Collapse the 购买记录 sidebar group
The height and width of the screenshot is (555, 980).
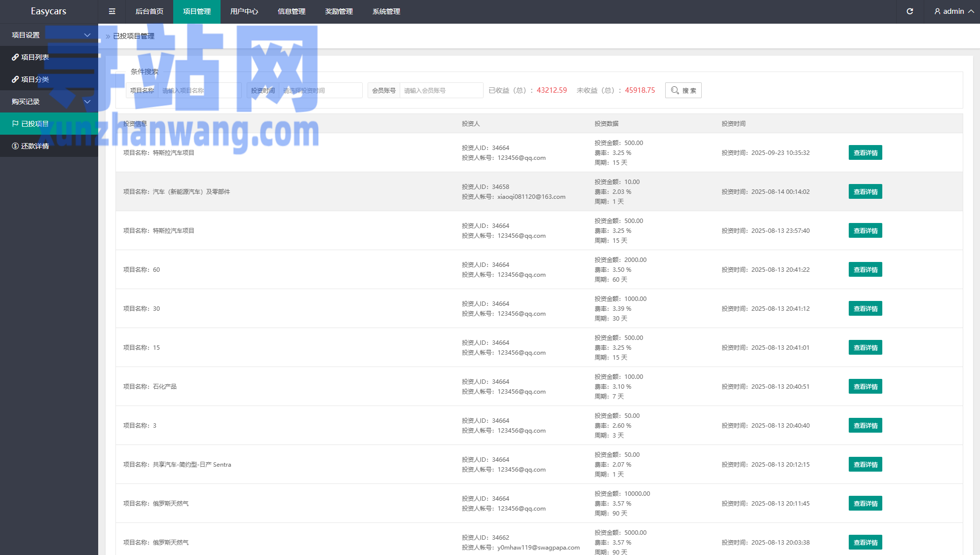click(x=87, y=102)
